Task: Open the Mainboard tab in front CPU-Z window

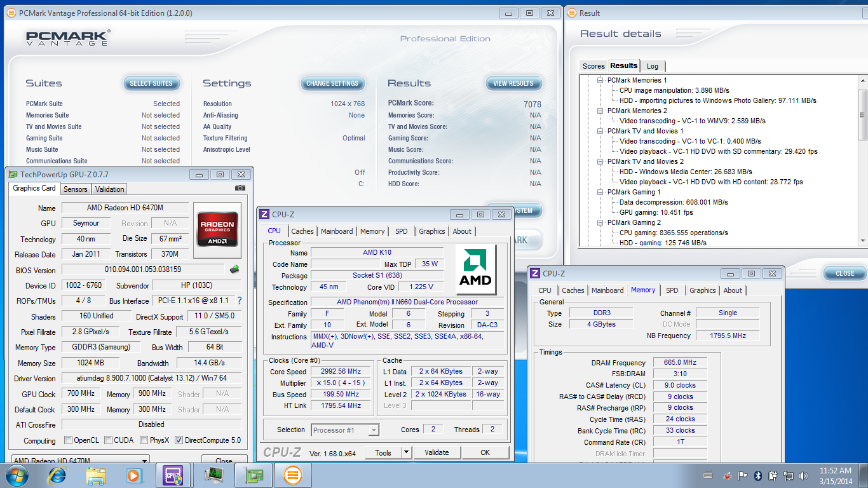Action: [337, 231]
